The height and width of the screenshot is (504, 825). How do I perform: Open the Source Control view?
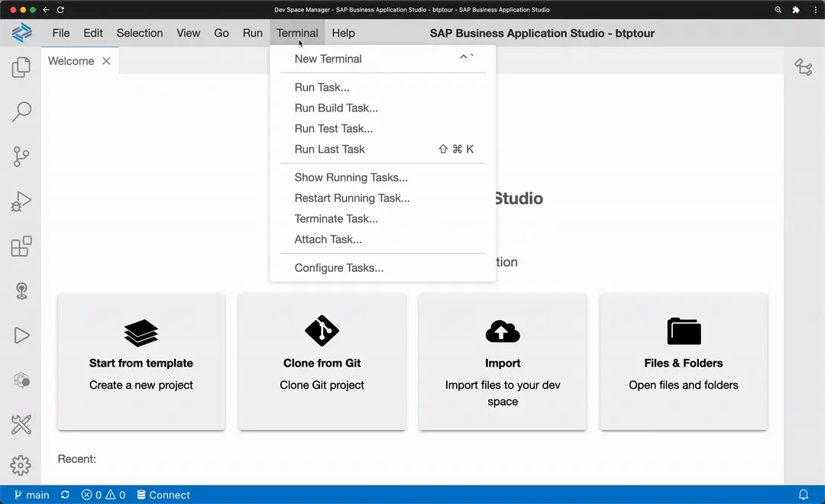click(21, 157)
